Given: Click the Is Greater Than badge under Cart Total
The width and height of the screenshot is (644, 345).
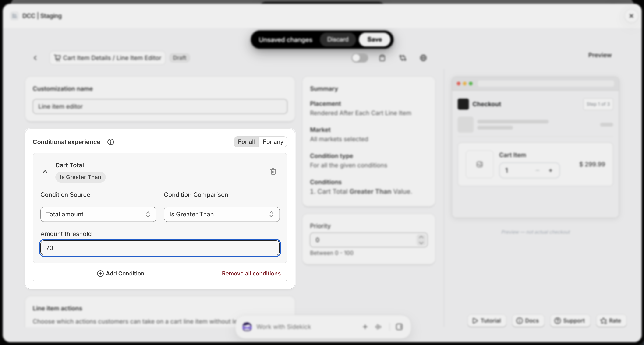Looking at the screenshot, I should pyautogui.click(x=80, y=177).
